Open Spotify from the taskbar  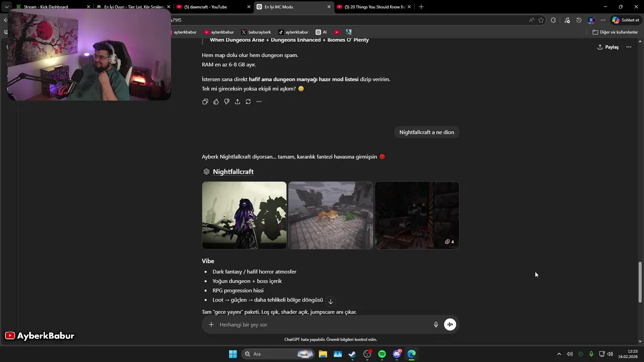coord(382,354)
